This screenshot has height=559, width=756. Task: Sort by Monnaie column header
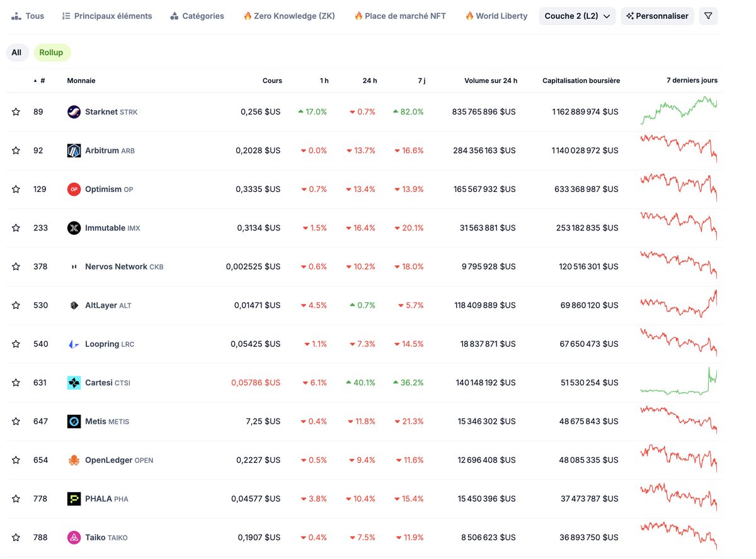[81, 81]
